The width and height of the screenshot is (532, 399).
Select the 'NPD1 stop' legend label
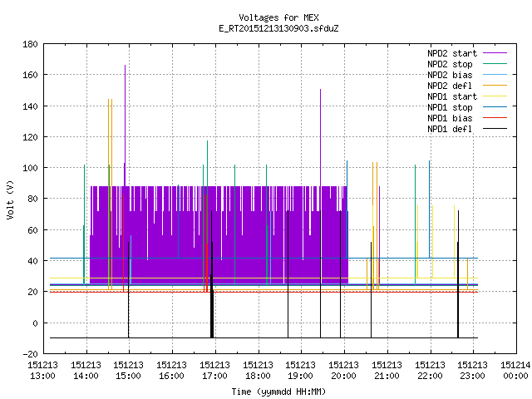(450, 107)
